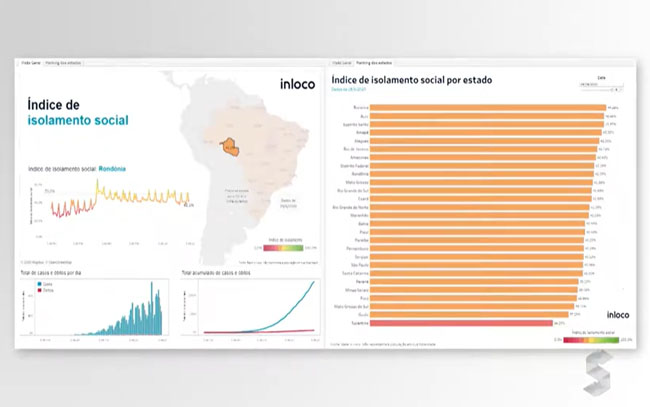Select right panel's Ranking dos estados tab
This screenshot has height=407, width=650.
[x=374, y=63]
